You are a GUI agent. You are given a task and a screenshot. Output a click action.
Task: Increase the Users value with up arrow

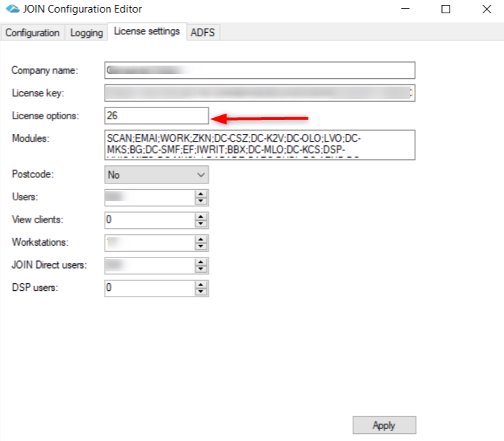coord(201,194)
